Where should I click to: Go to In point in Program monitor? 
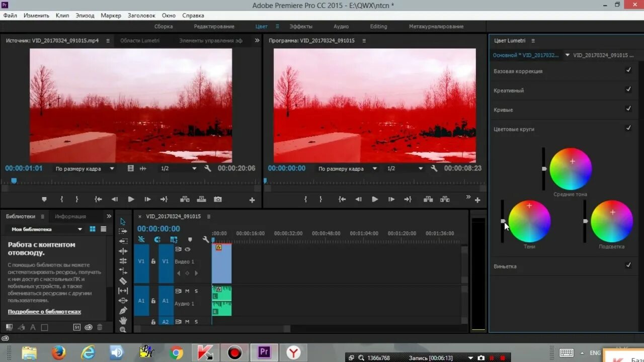(x=342, y=200)
